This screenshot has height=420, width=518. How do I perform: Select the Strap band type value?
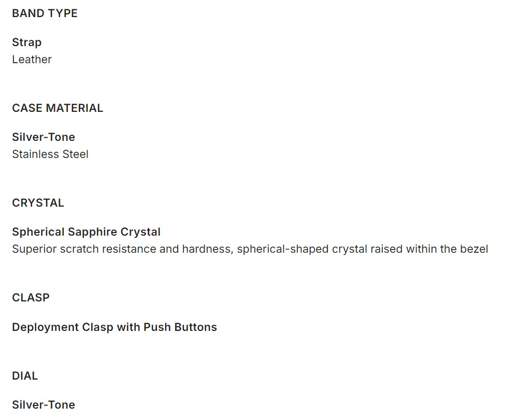[x=26, y=42]
